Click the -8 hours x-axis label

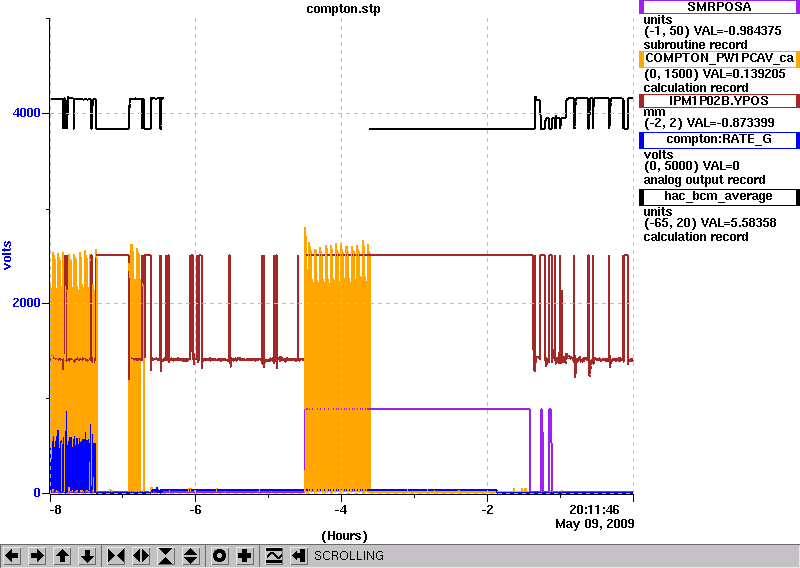point(55,509)
